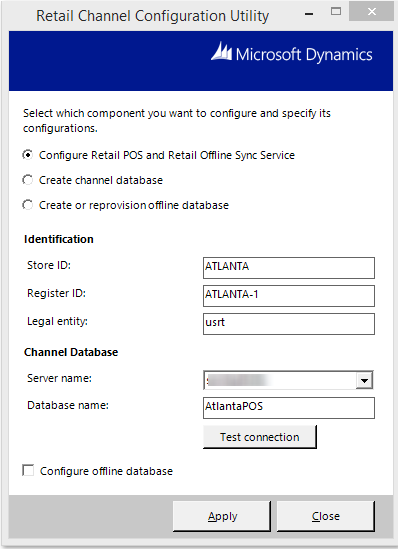Viewport: 398px width, 549px height.
Task: Click the Channel Database section heading
Action: pyautogui.click(x=71, y=352)
